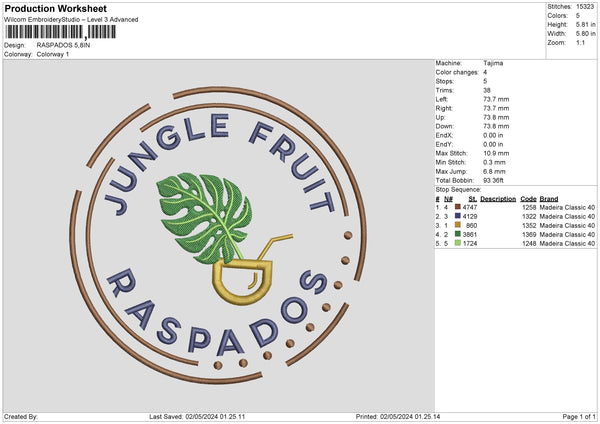Click the 'Brand' column header

coord(549,199)
